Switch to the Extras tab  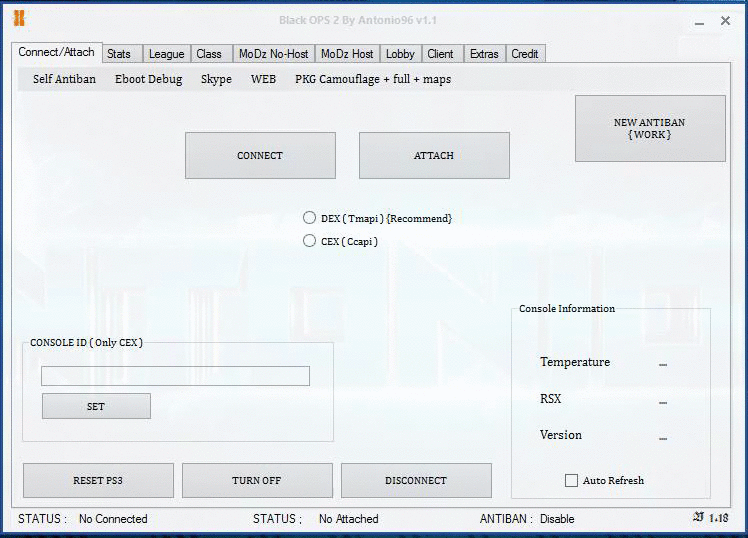[x=484, y=54]
